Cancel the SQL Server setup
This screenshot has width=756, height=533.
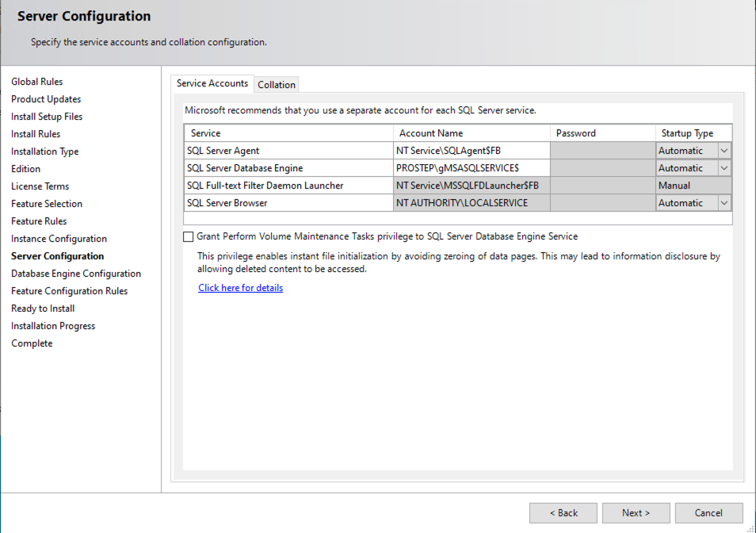coord(708,512)
